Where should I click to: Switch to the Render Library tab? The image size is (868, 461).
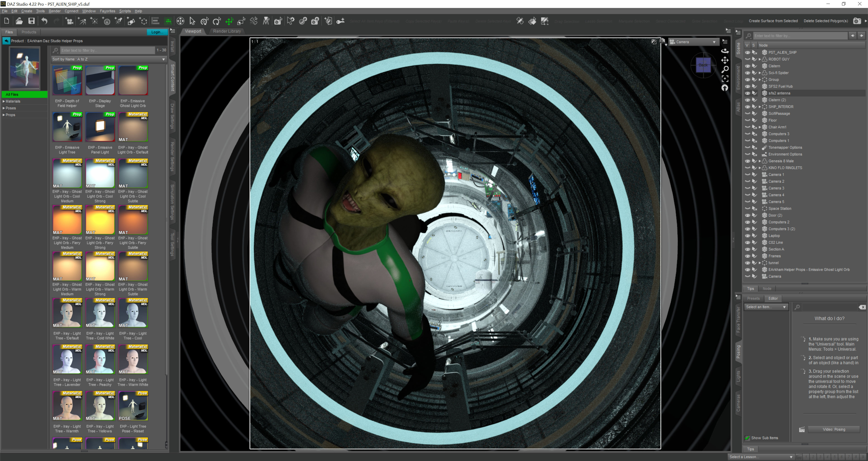227,31
